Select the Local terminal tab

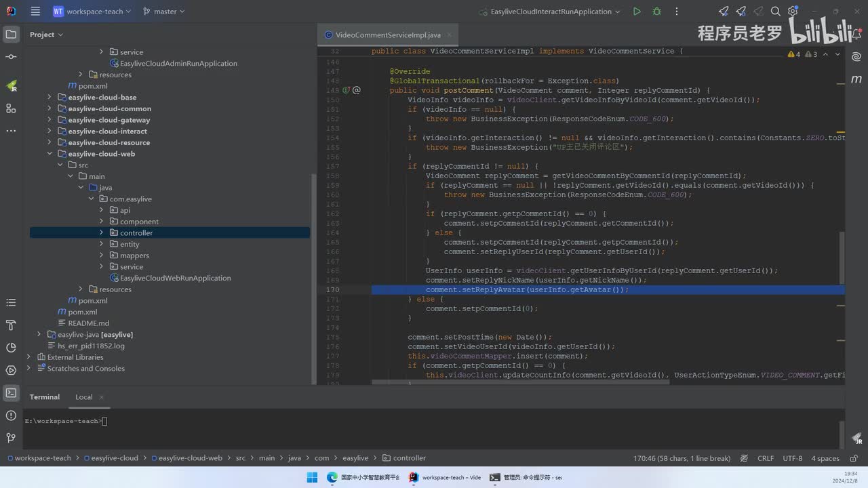click(x=84, y=397)
